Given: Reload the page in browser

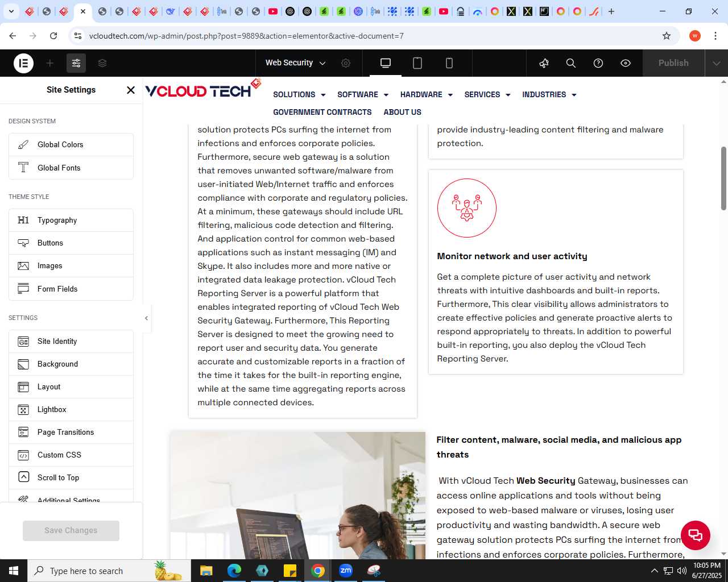Looking at the screenshot, I should pos(53,36).
